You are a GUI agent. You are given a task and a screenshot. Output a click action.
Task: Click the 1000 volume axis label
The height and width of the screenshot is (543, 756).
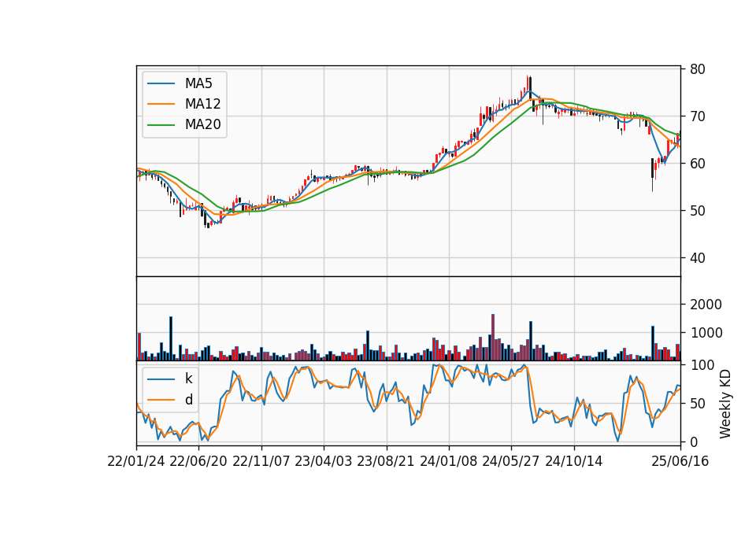coord(706,333)
